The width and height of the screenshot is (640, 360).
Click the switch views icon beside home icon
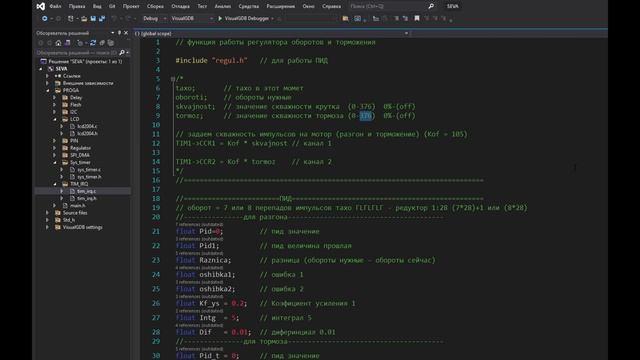[x=67, y=43]
